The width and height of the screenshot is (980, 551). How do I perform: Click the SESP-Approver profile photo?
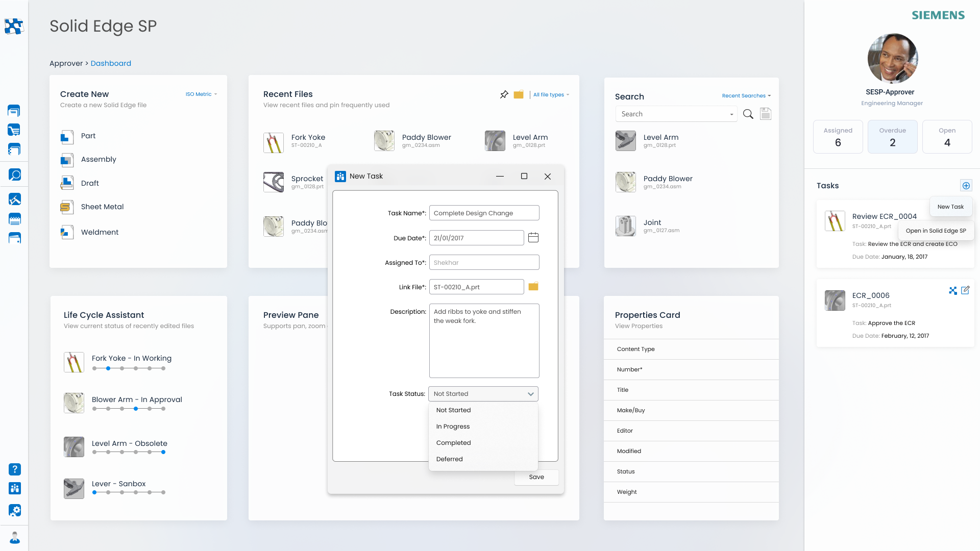tap(892, 59)
